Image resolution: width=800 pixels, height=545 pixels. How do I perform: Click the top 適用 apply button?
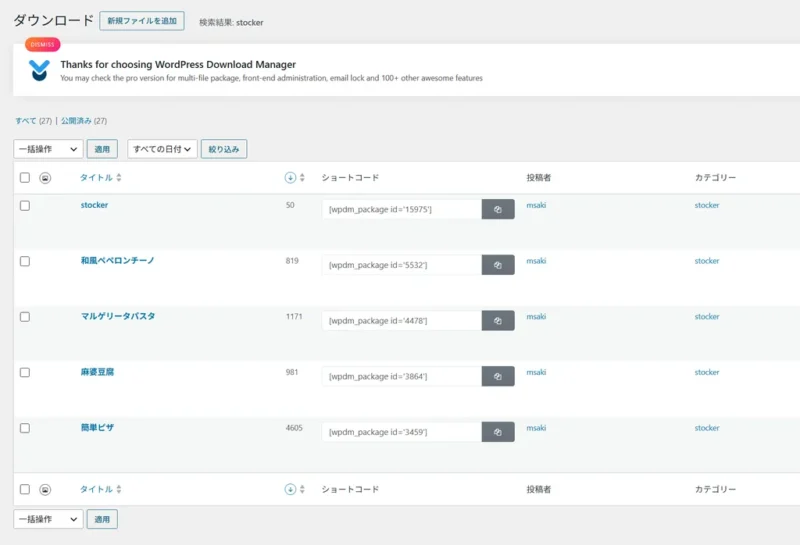coord(102,149)
